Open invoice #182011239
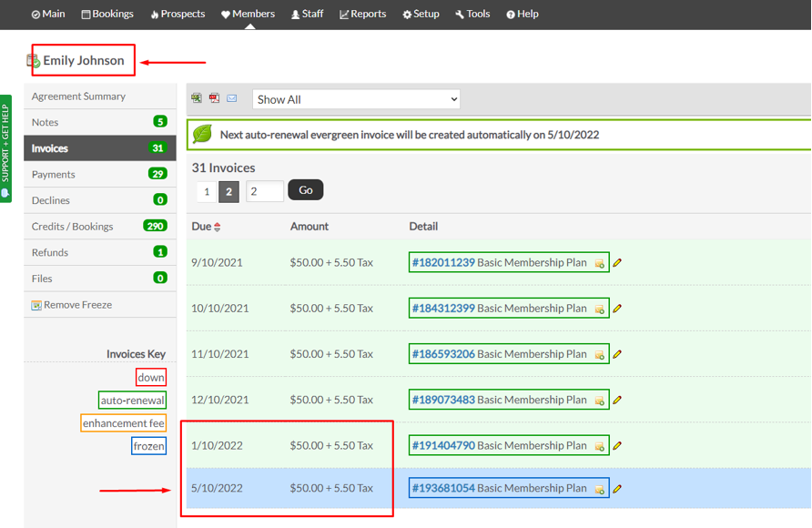The image size is (812, 528). [443, 262]
